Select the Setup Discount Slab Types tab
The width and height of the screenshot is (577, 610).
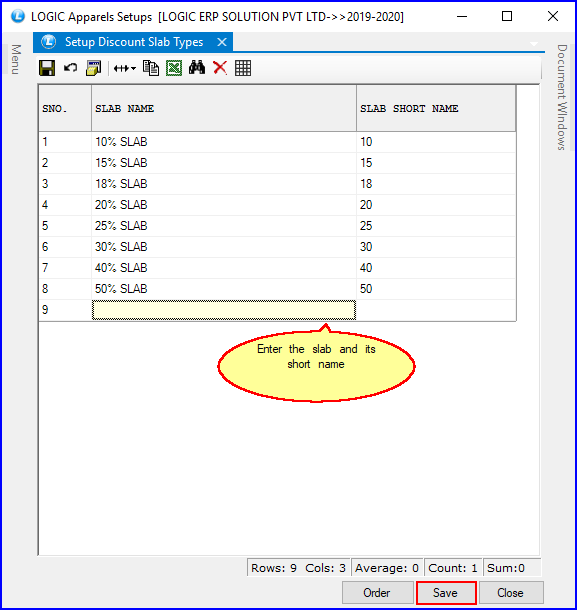(134, 42)
